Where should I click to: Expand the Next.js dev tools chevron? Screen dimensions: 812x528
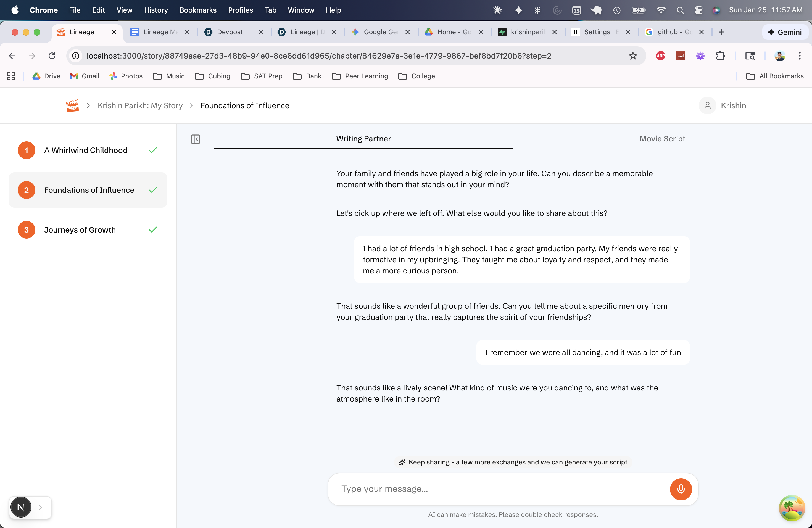pos(40,507)
